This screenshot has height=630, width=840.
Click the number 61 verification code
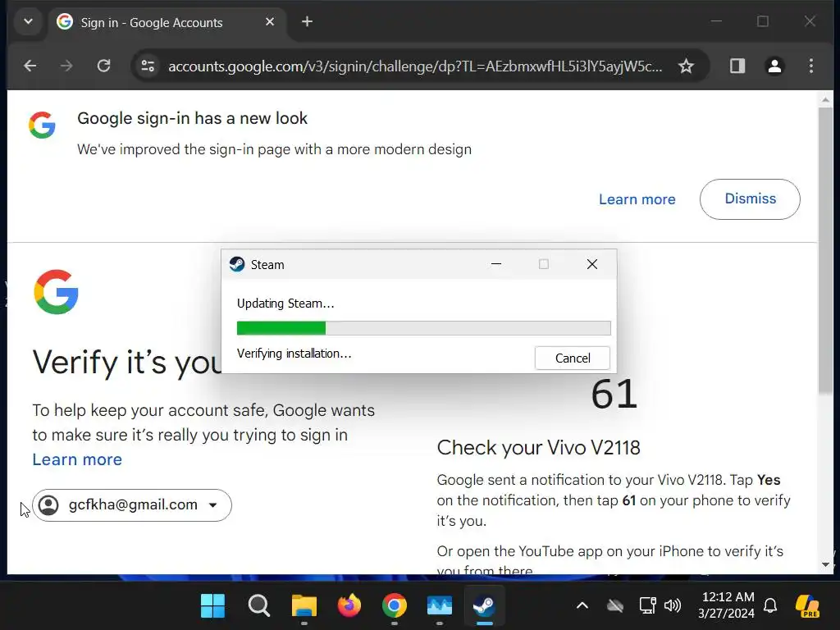[x=614, y=395]
